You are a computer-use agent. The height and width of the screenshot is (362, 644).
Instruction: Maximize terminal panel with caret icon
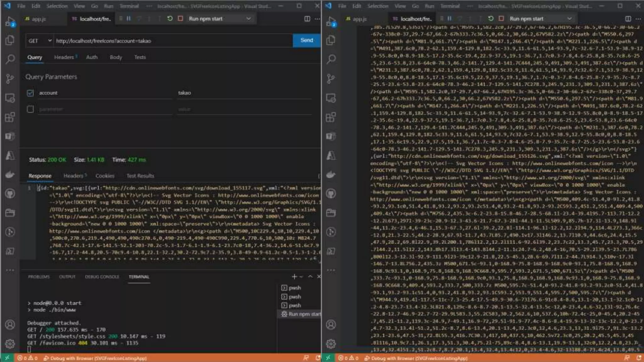[x=310, y=277]
